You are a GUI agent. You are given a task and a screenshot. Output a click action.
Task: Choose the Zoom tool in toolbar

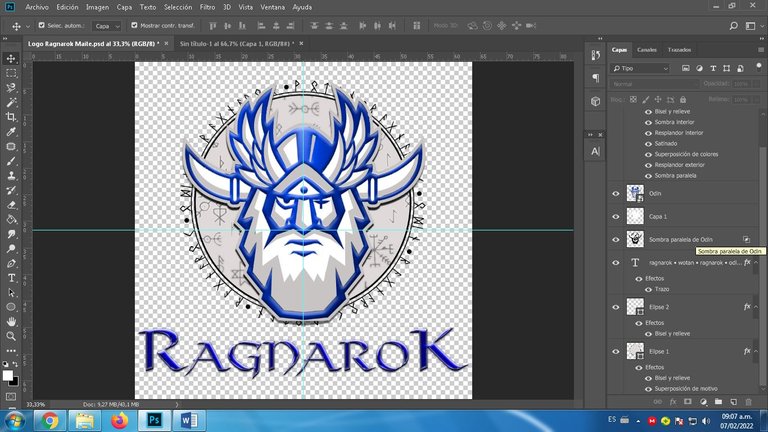tap(11, 336)
